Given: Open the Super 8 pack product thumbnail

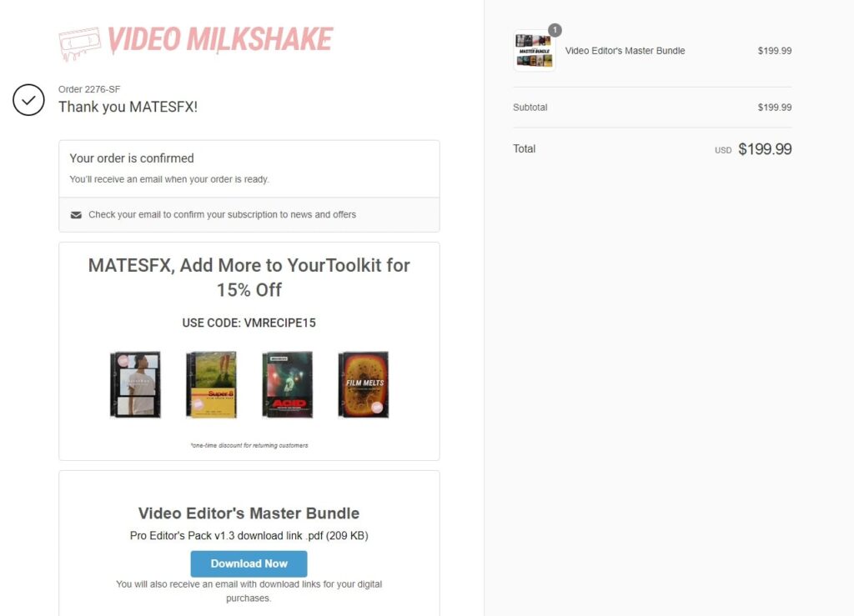Looking at the screenshot, I should (x=211, y=385).
